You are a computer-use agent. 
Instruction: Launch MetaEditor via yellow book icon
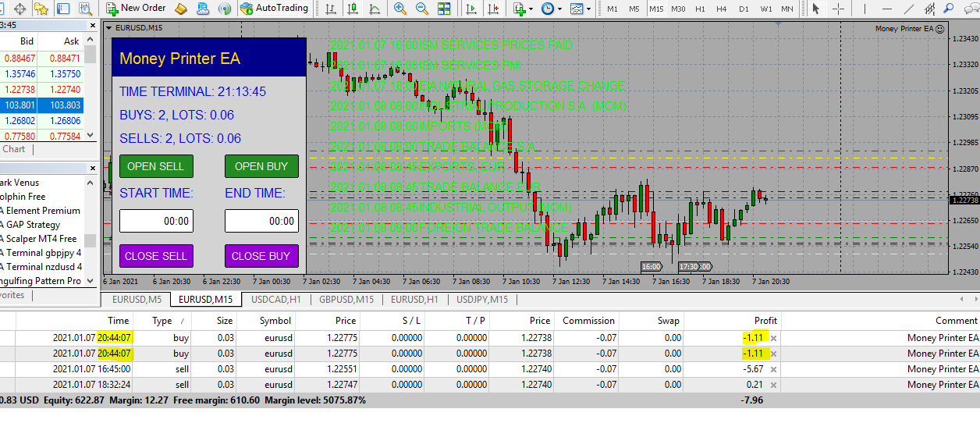coord(181,9)
